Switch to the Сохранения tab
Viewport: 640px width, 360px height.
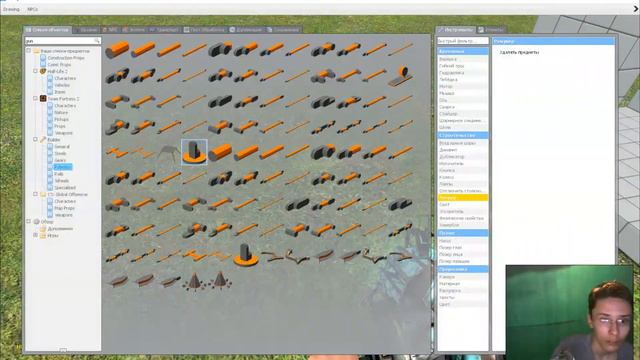(x=283, y=30)
